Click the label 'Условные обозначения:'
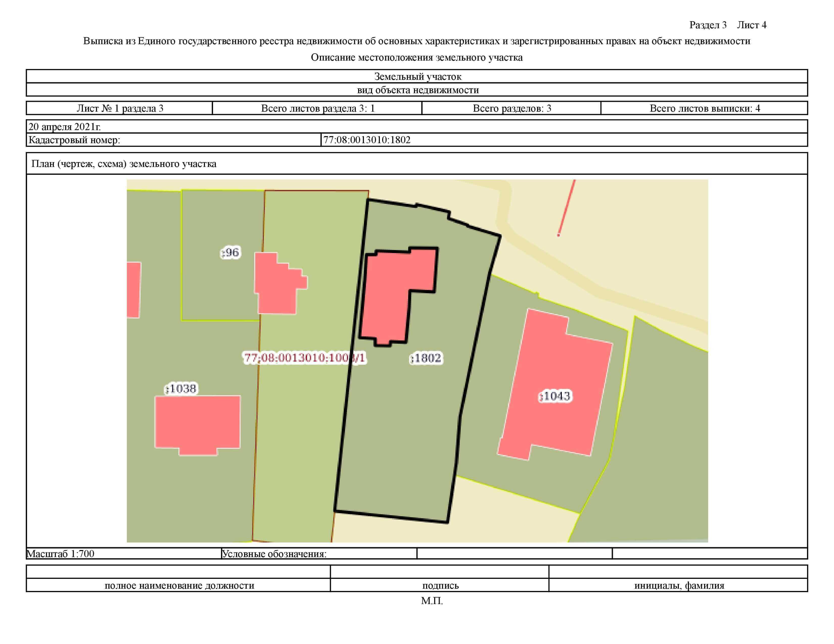 [274, 554]
